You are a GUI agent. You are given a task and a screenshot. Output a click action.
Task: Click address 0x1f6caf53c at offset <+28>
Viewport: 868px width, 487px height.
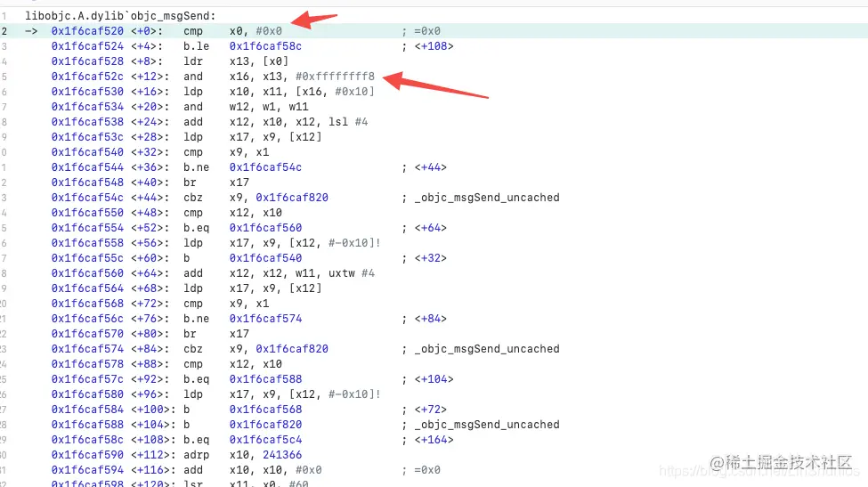tap(87, 137)
